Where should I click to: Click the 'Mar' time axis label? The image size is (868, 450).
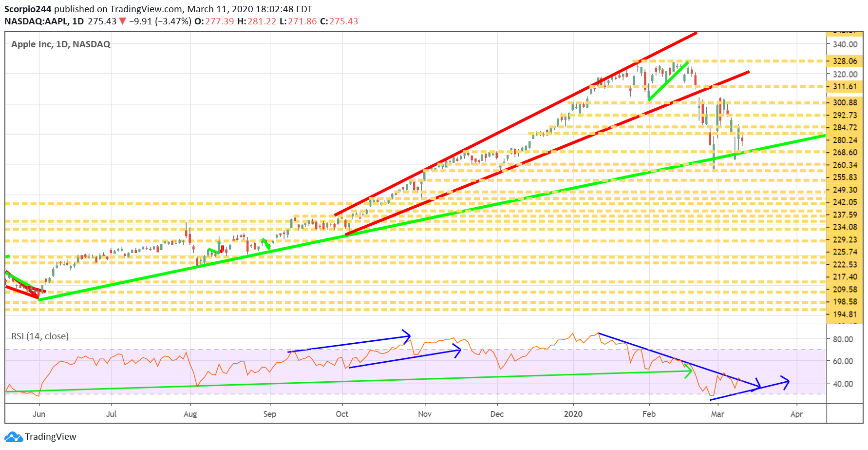click(717, 414)
